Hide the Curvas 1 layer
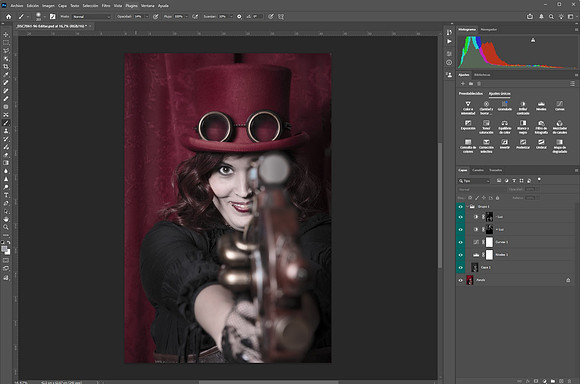 461,242
